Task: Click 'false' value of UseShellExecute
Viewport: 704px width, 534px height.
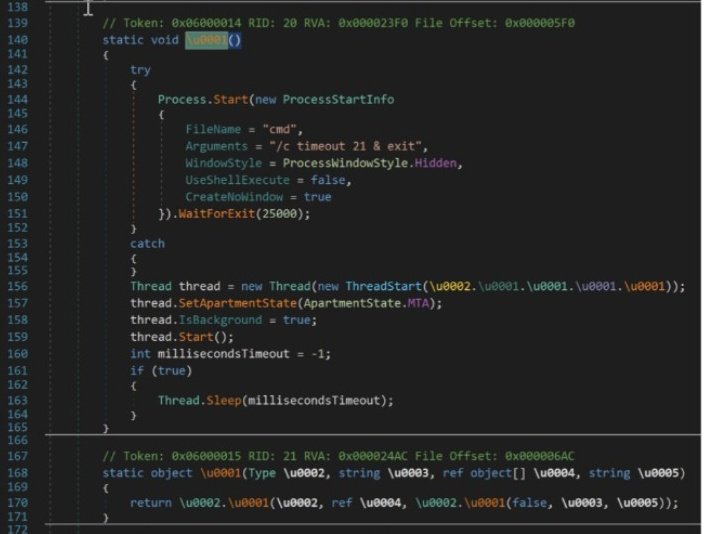Action: [328, 180]
